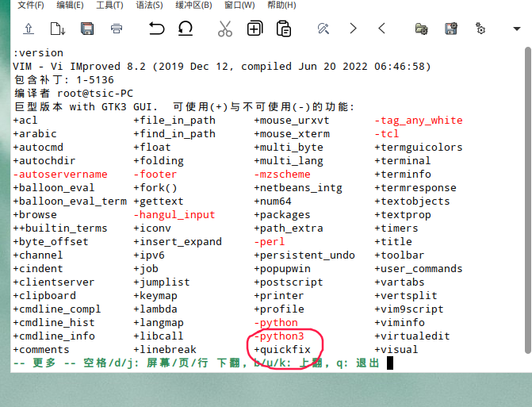Open the 编辑(E) menu
Image resolution: width=532 pixels, height=407 pixels.
[x=70, y=5]
